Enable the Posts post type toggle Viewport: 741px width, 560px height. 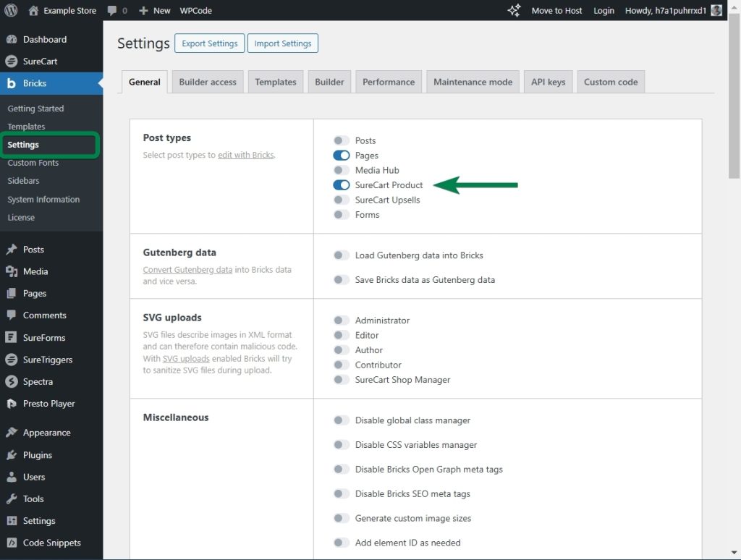341,140
